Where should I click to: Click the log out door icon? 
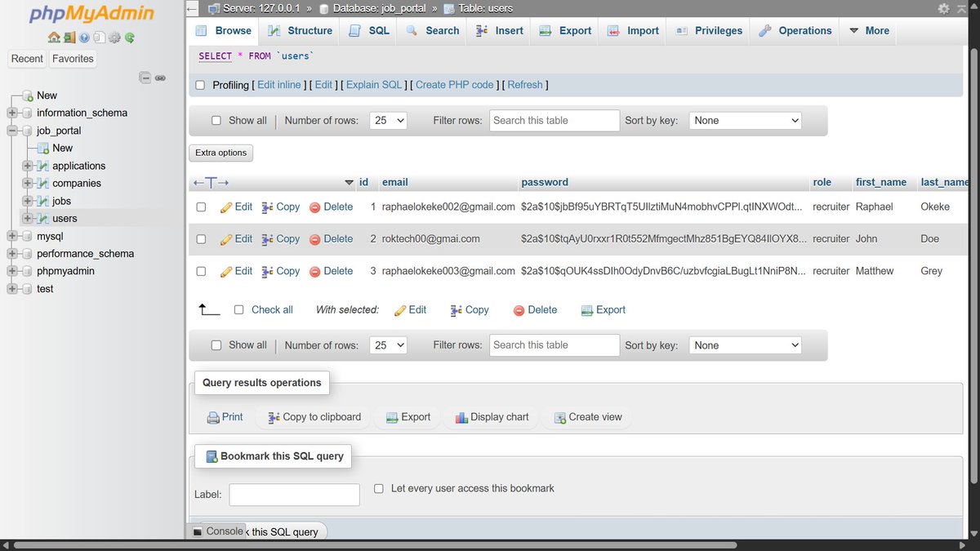tap(69, 38)
